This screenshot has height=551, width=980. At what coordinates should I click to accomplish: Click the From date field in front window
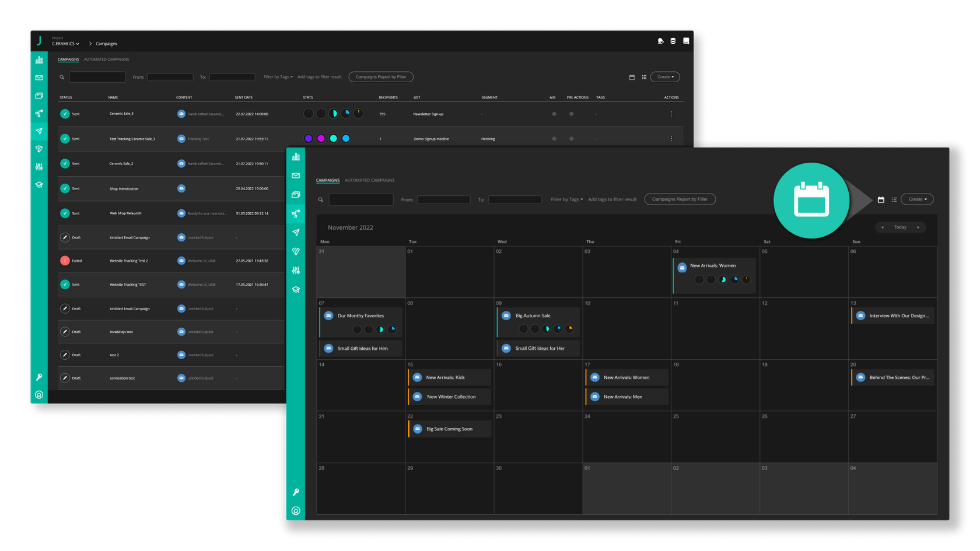click(x=443, y=199)
